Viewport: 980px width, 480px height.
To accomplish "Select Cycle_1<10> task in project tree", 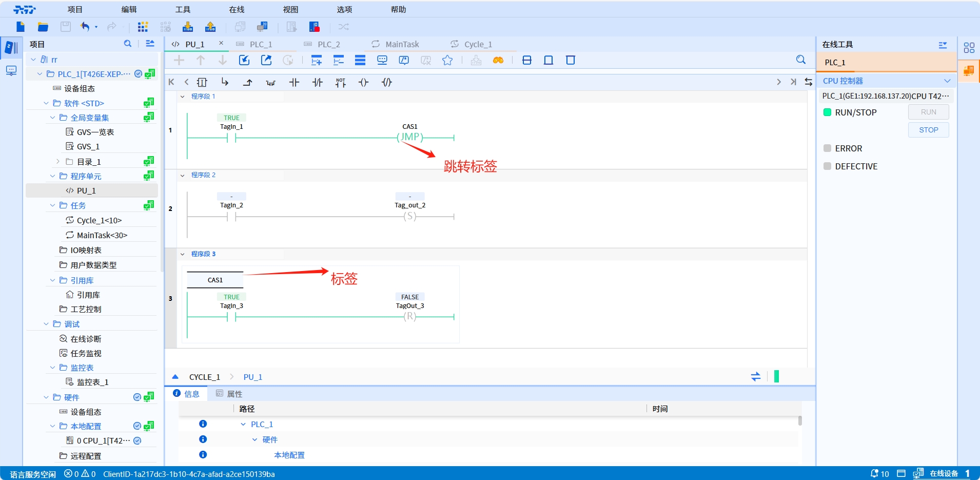I will pyautogui.click(x=99, y=220).
